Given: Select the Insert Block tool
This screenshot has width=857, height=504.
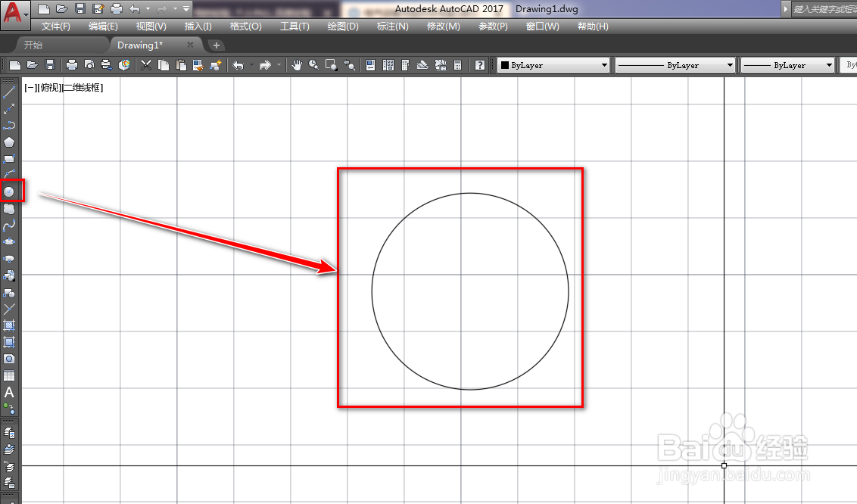Looking at the screenshot, I should point(9,275).
